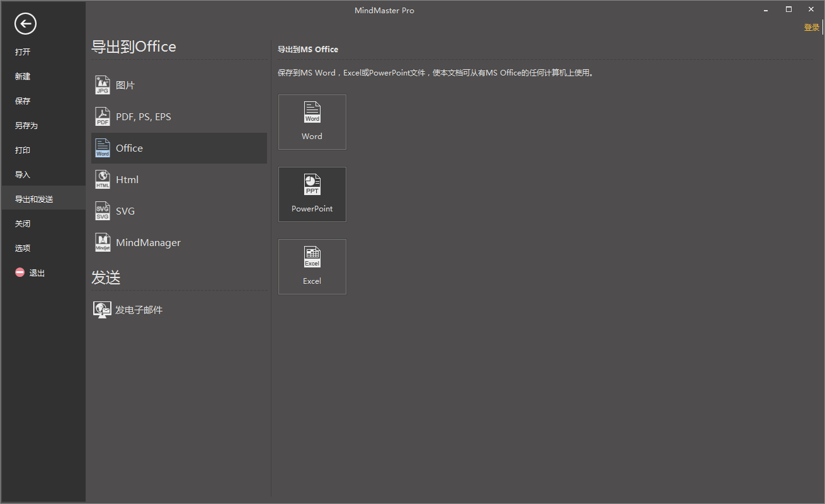Viewport: 825px width, 504px height.
Task: Click the send email monitor icon
Action: [101, 310]
